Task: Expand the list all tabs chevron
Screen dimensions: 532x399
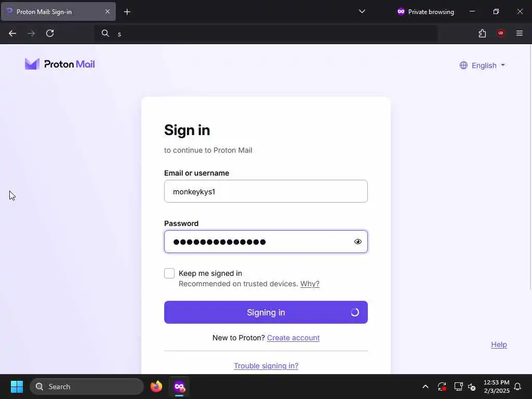Action: [x=362, y=11]
